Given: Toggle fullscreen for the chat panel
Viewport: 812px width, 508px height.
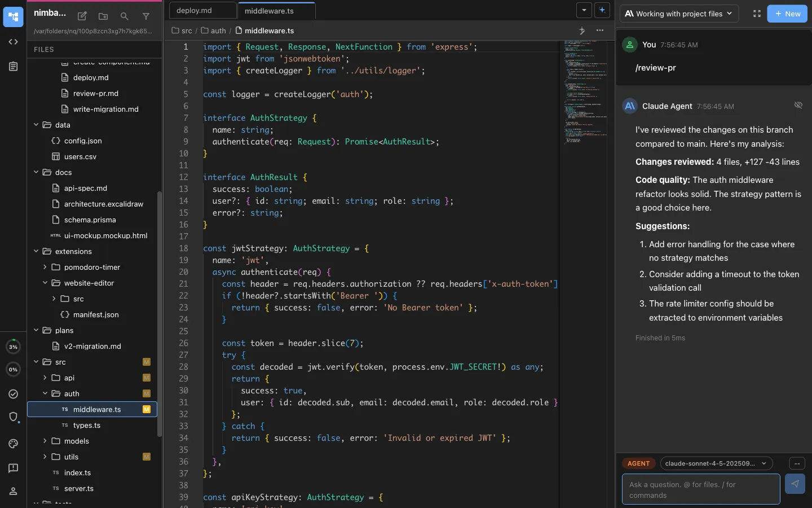Looking at the screenshot, I should pyautogui.click(x=757, y=14).
